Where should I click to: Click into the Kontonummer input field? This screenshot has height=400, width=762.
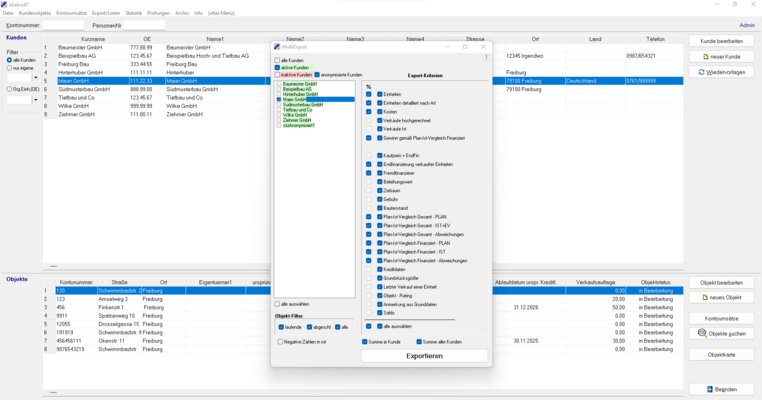click(x=63, y=25)
